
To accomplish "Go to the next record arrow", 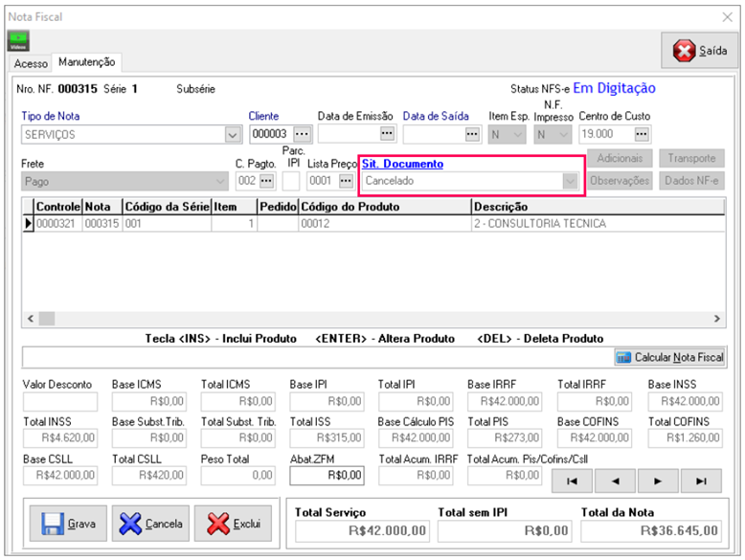I will (658, 481).
